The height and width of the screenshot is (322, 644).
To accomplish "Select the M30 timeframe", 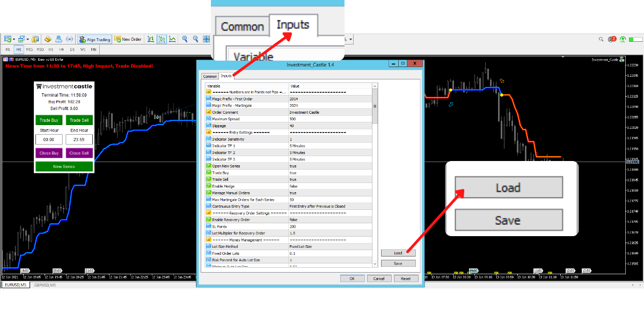I will pos(40,49).
